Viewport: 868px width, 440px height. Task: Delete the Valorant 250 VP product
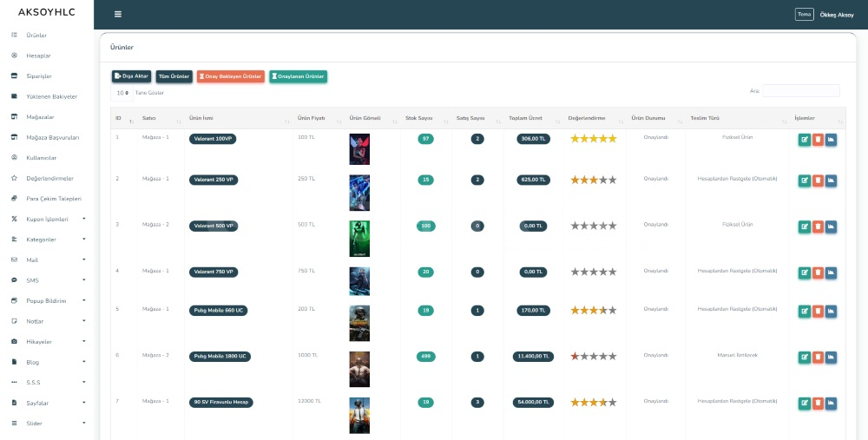point(818,181)
